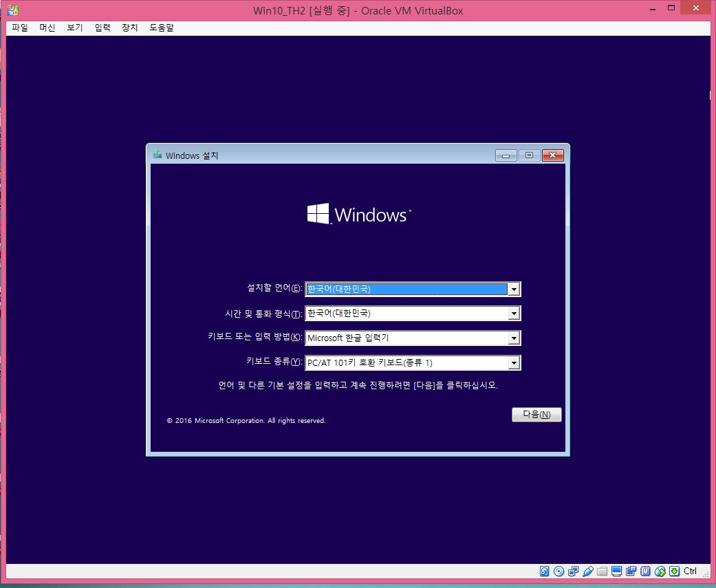
Task: Click the time format 한국어(대한민국) combo box
Action: (413, 313)
